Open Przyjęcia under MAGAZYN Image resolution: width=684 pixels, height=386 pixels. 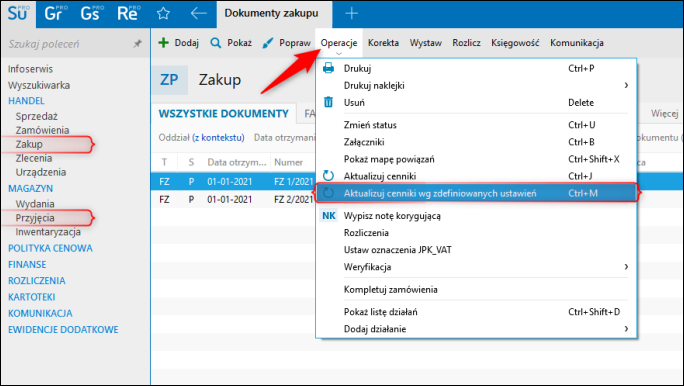pos(35,218)
